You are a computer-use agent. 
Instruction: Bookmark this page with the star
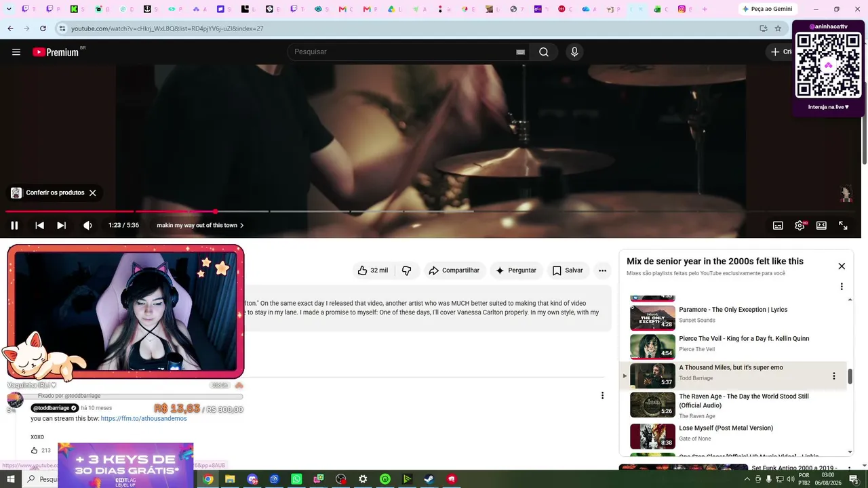point(778,28)
